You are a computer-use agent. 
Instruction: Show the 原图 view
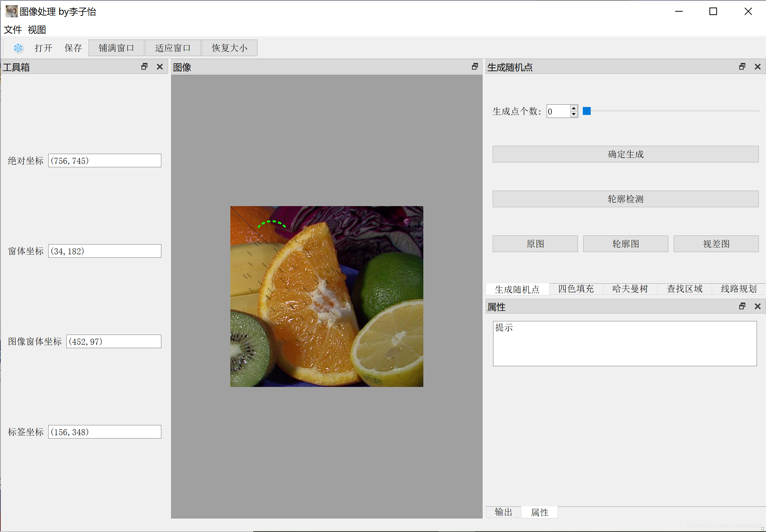[x=535, y=244]
